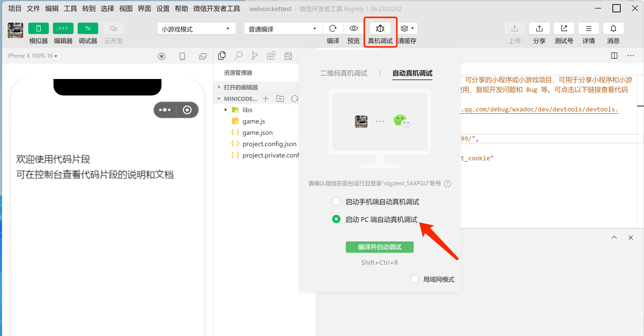The width and height of the screenshot is (644, 336).
Task: Click the simulator capsule menu dots
Action: (165, 110)
